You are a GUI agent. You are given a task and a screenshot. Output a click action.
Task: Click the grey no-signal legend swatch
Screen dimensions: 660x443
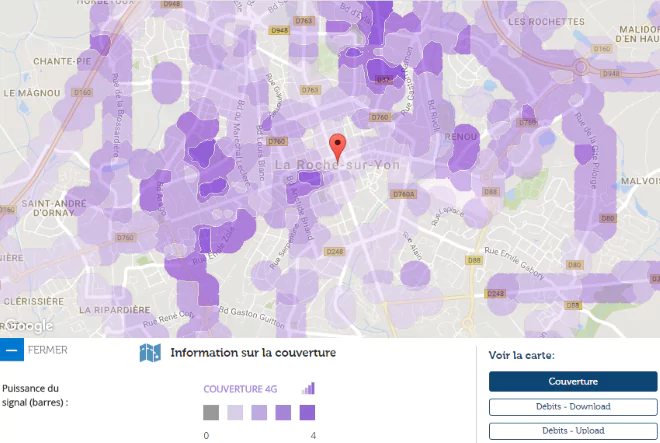coord(210,412)
